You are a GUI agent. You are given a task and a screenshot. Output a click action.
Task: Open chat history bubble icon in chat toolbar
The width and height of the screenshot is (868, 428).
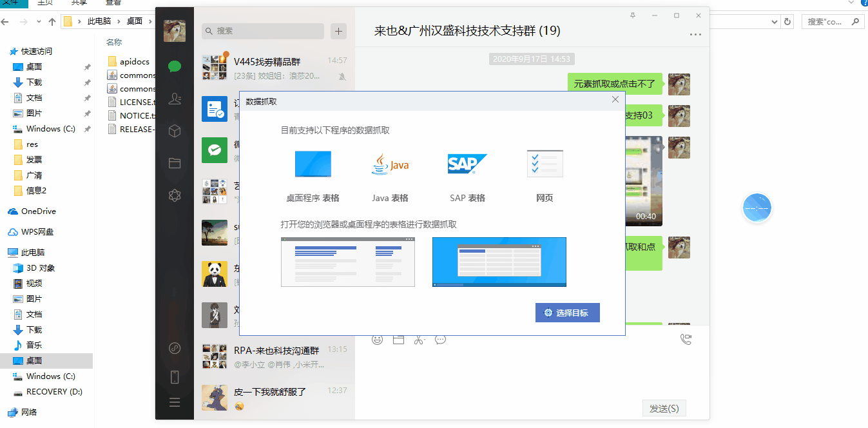tap(441, 339)
